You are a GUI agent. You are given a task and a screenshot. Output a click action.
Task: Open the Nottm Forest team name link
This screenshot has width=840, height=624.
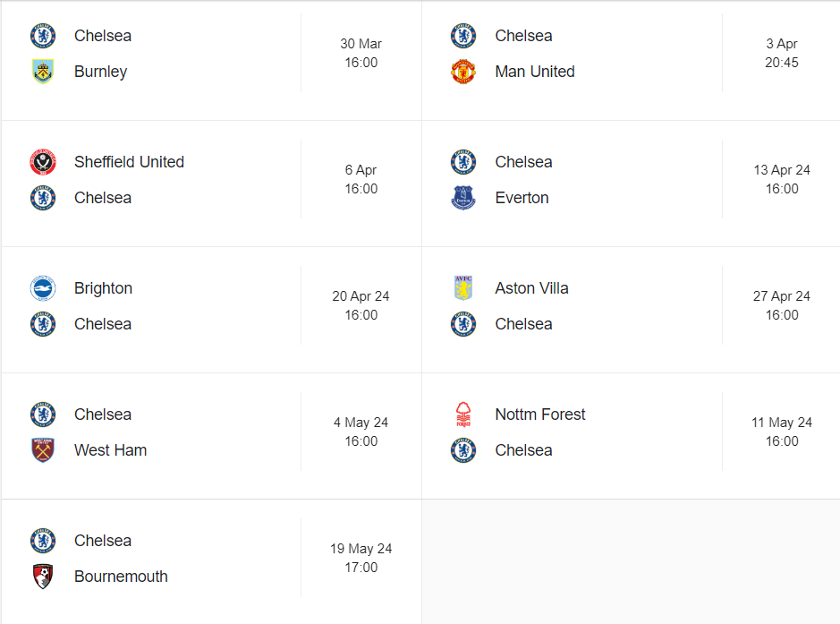coord(539,415)
